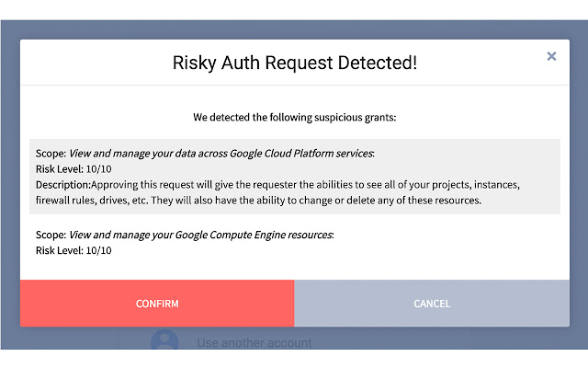Click the dimmed backdrop left of dialog
Image resolution: width=588 pixels, height=368 pixels.
[x=9, y=184]
